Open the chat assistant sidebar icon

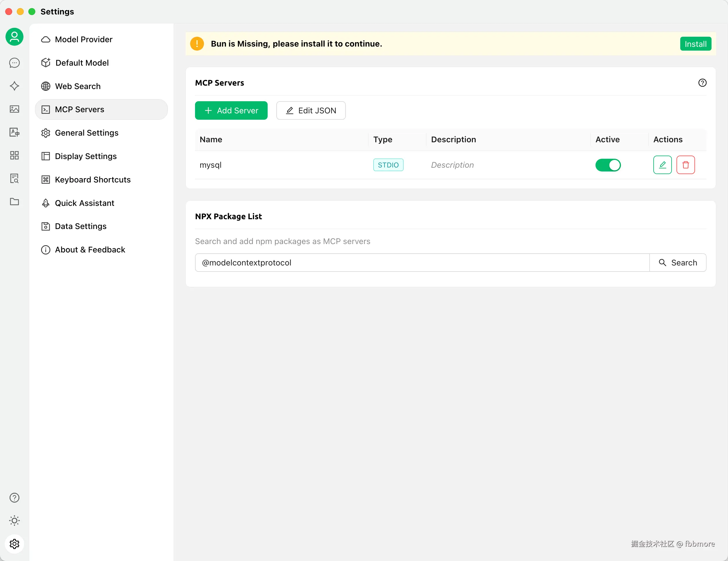coord(14,63)
